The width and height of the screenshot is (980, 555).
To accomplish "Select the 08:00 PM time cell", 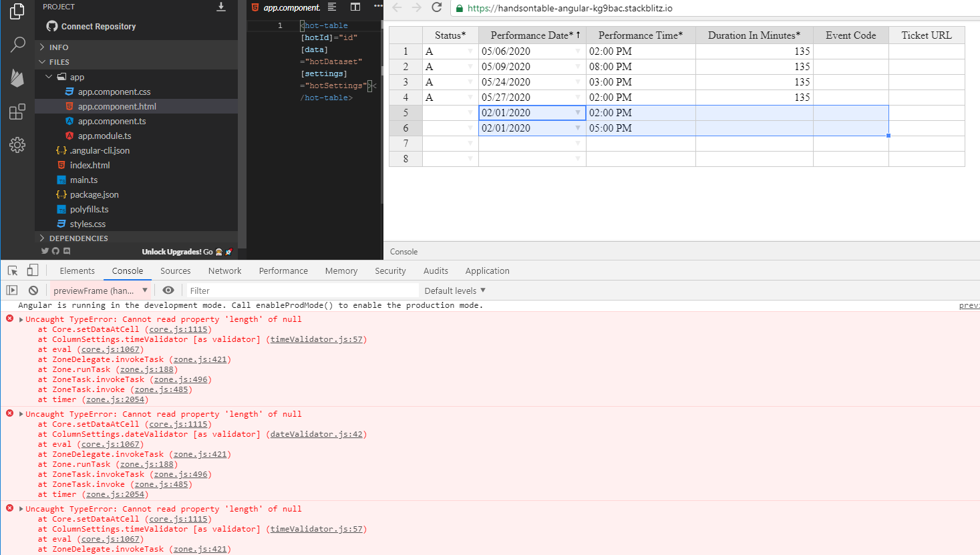I will (641, 67).
